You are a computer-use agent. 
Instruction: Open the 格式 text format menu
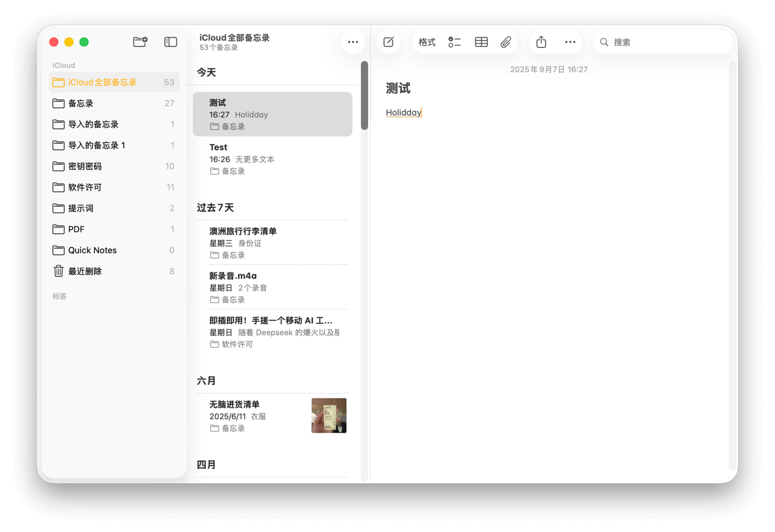[427, 42]
